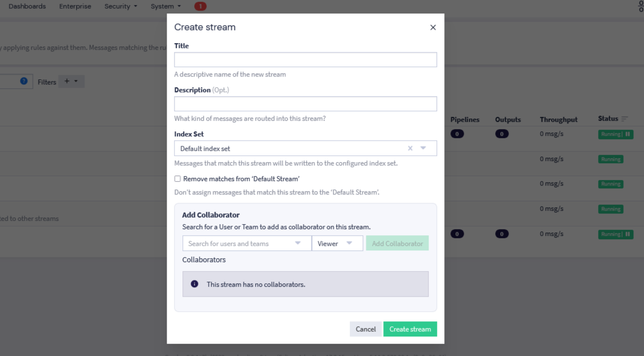Expand the Index Set dropdown arrow
The height and width of the screenshot is (356, 644).
tap(424, 148)
